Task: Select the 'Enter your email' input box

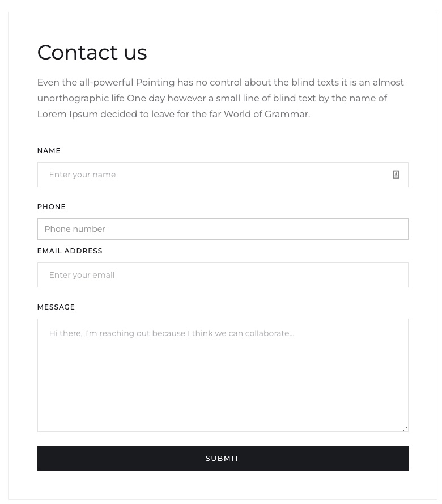Action: [x=223, y=275]
